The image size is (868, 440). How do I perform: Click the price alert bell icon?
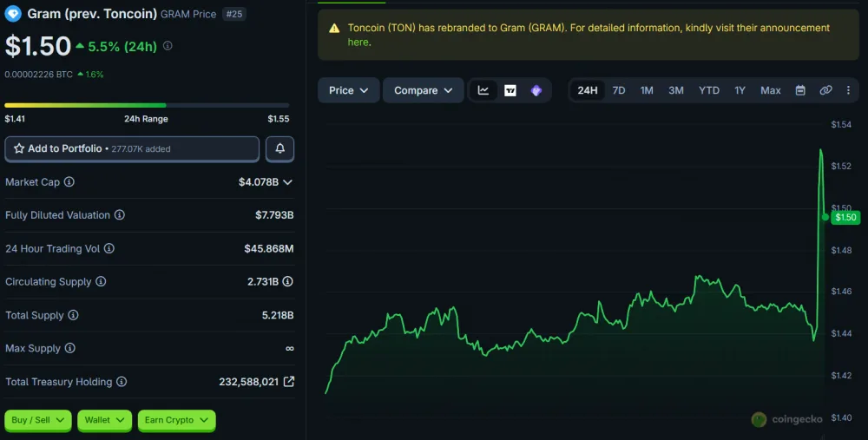(x=280, y=148)
